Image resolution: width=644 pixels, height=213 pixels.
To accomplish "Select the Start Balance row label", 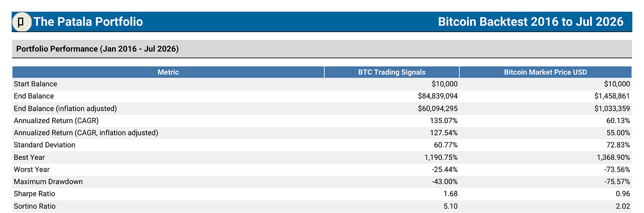I will pyautogui.click(x=35, y=84).
